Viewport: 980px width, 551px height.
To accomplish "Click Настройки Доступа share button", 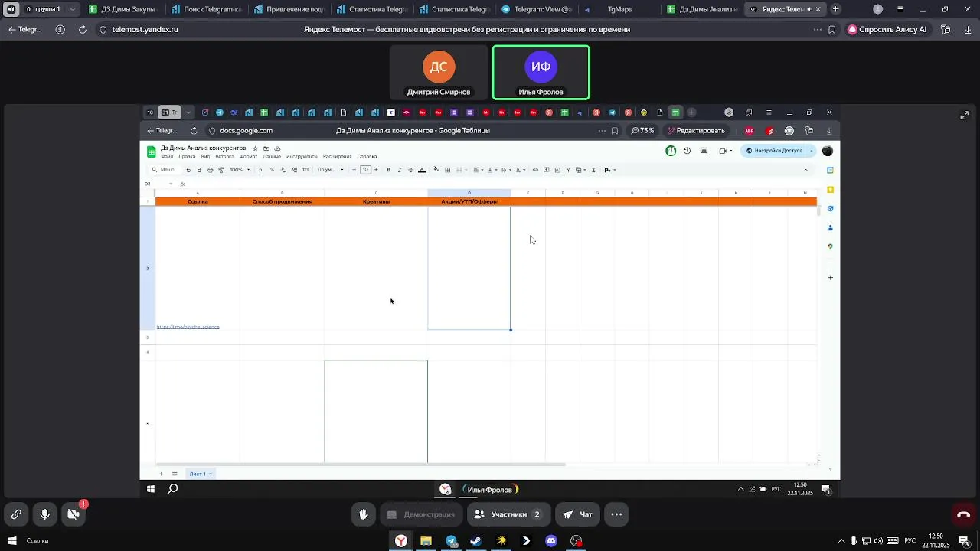I will click(x=778, y=151).
